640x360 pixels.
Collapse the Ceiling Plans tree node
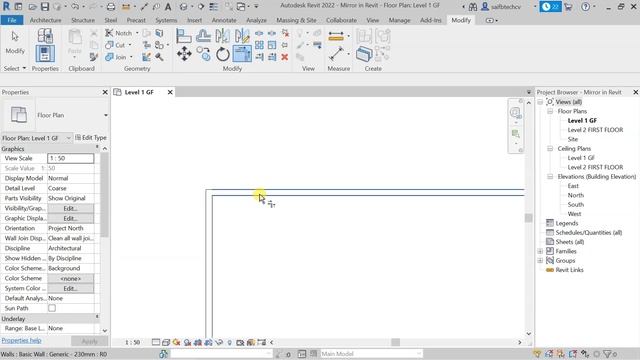pos(550,149)
